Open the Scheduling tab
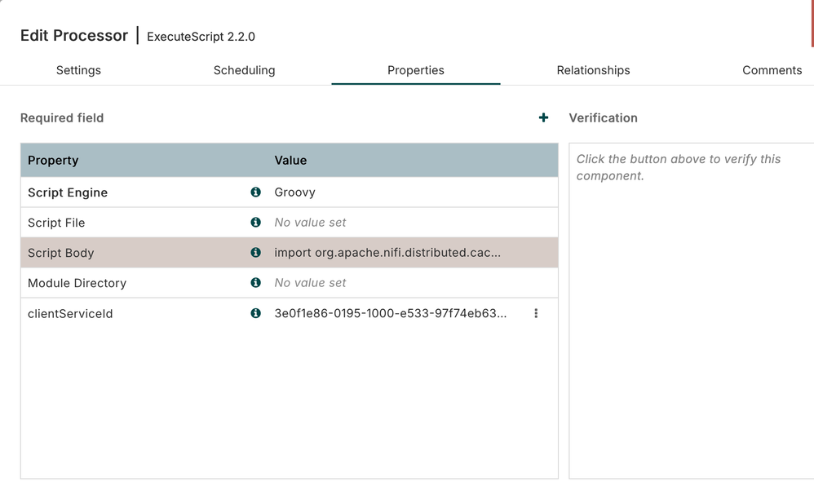 tap(244, 70)
